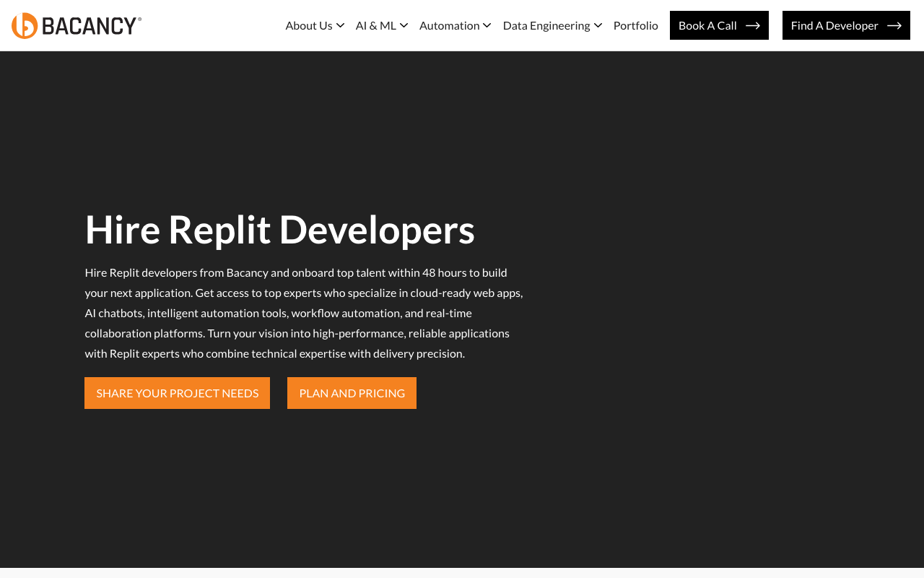Open Plan And Pricing
This screenshot has width=924, height=578.
pos(352,393)
